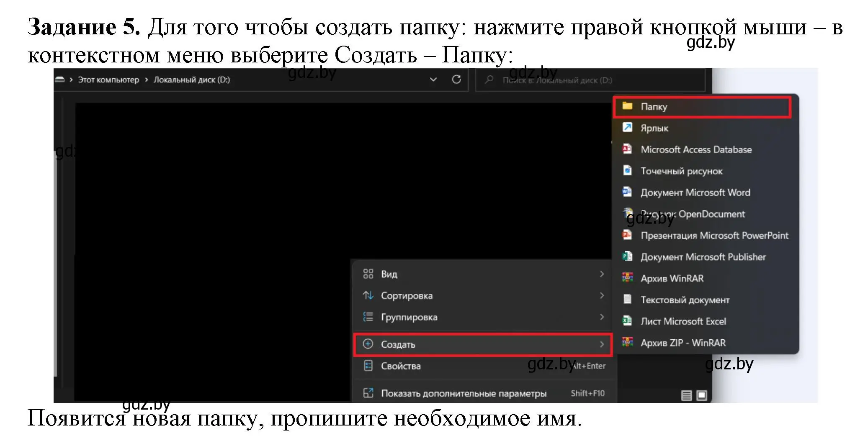Viewport: 868px width, 441px height.
Task: Click the Publisher document icon
Action: tap(627, 256)
